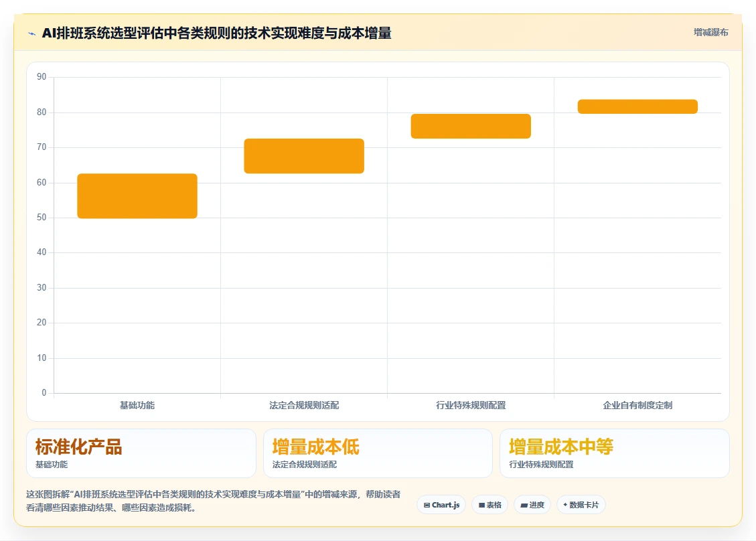Click the chart title AI排班系统选型评估

click(216, 33)
